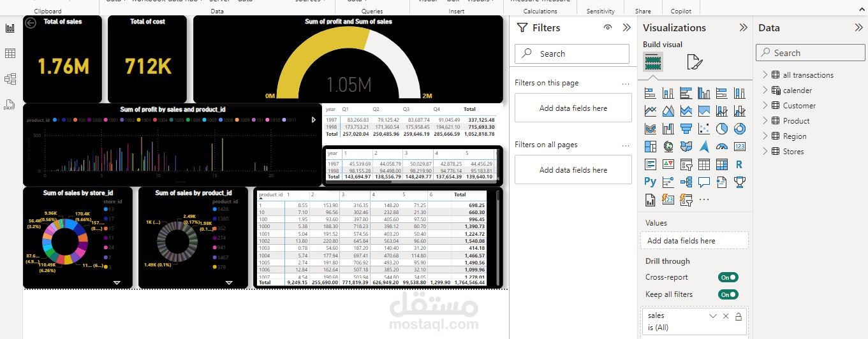The height and width of the screenshot is (339, 868).
Task: Click the product_id matrix vertical scrollbar
Action: 497,238
